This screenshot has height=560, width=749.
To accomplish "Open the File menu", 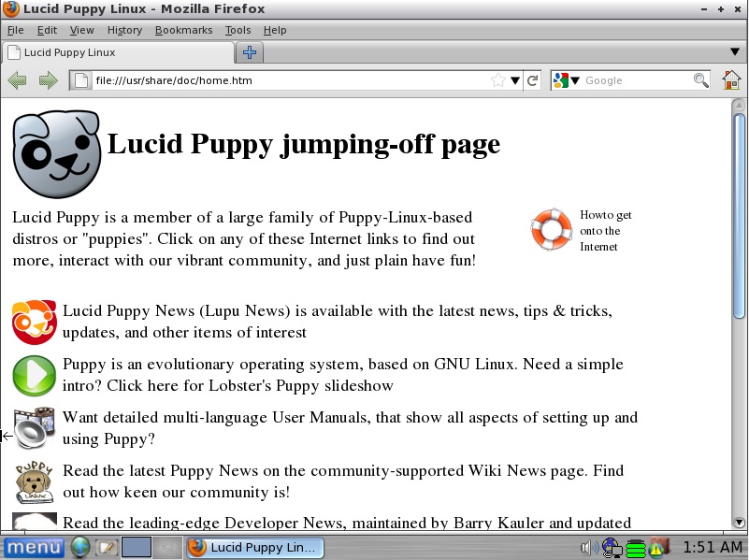I will coord(15,30).
